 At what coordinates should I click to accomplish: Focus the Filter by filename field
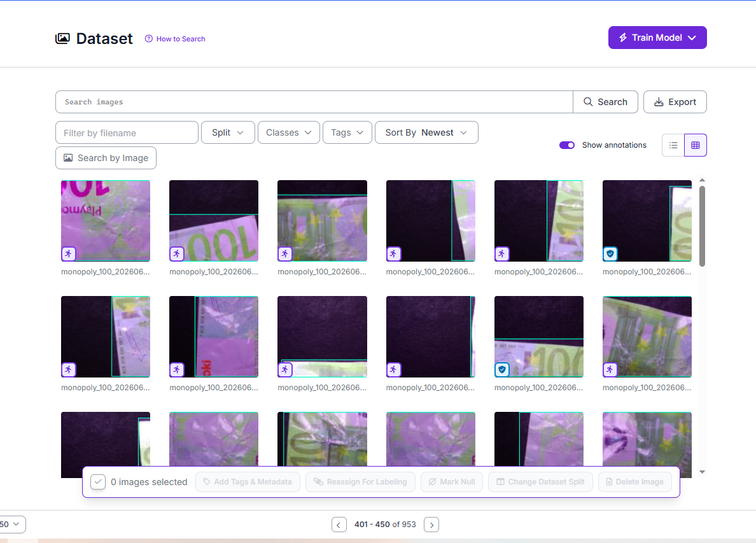point(127,132)
